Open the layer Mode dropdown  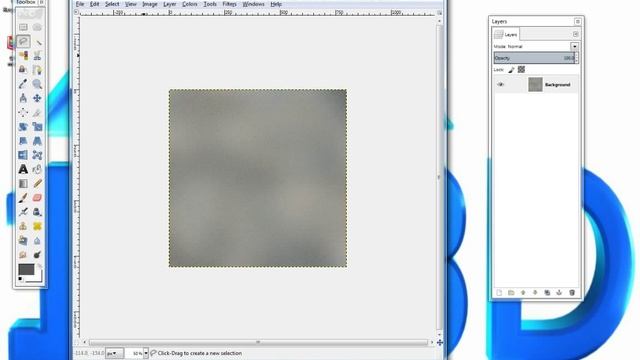pyautogui.click(x=574, y=47)
